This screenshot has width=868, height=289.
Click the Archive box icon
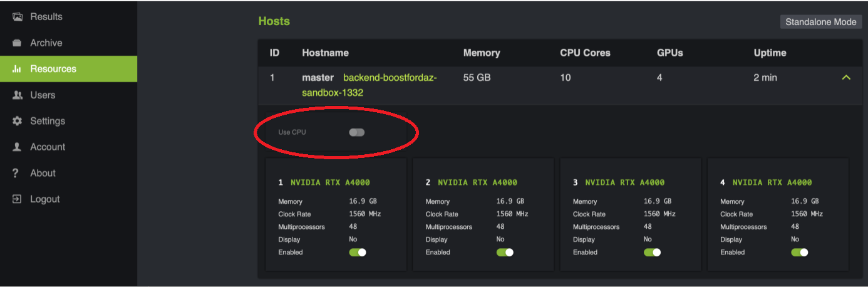[x=18, y=43]
